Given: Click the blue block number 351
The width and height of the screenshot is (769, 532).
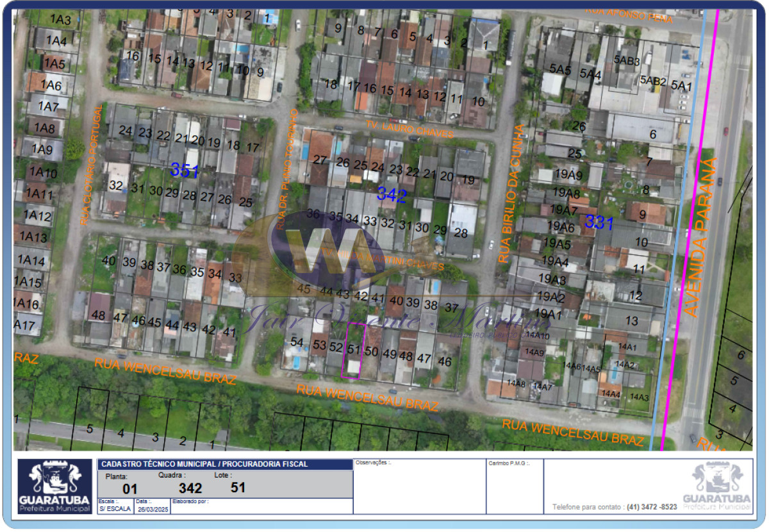Looking at the screenshot, I should pos(185,171).
